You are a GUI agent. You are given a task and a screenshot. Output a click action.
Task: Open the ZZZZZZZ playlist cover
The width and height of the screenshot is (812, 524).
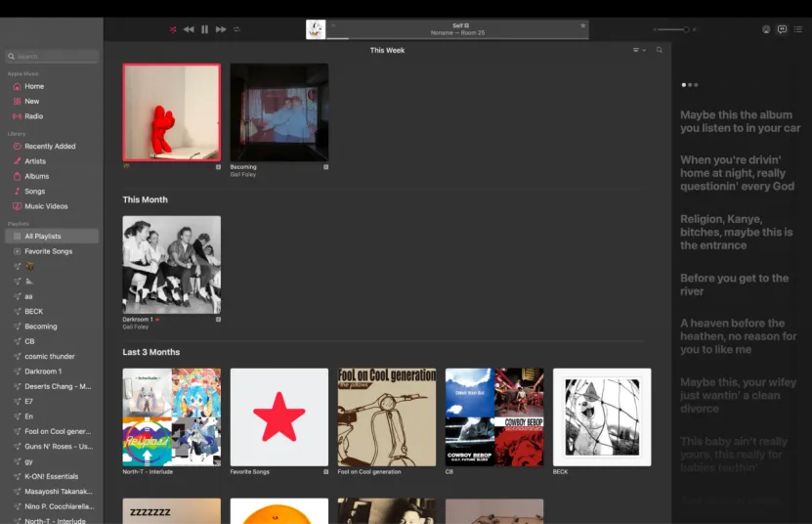click(x=171, y=511)
